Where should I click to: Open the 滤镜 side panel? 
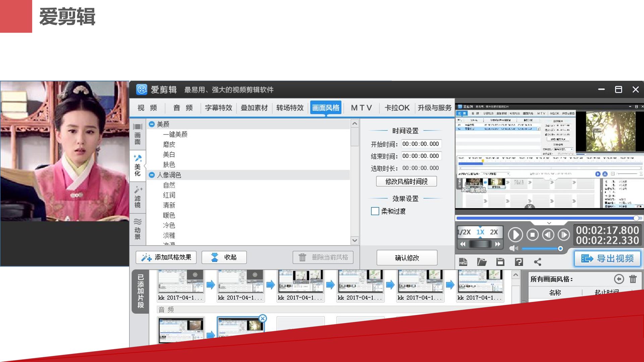click(x=138, y=197)
